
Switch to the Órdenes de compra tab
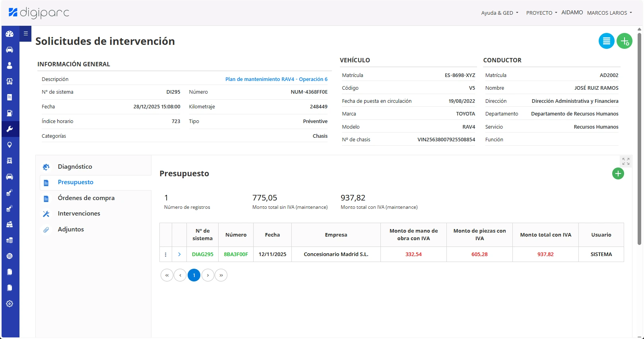(x=86, y=198)
